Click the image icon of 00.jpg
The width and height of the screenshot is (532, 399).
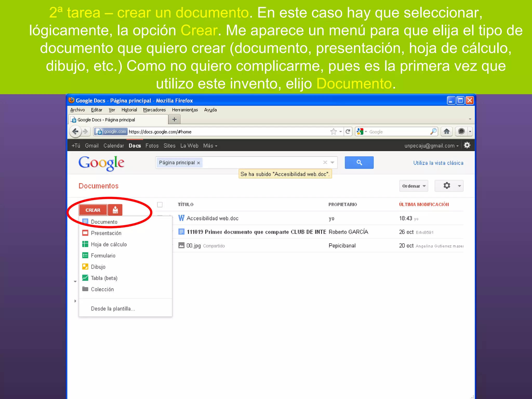[x=181, y=245]
